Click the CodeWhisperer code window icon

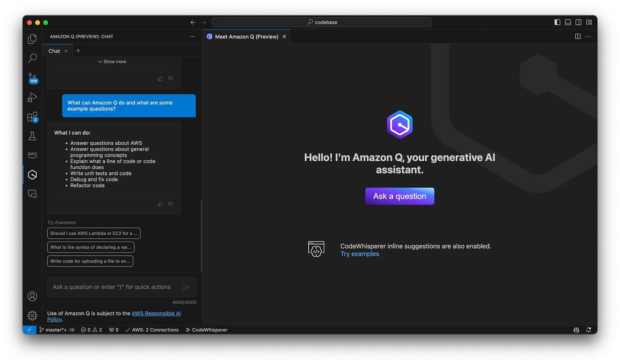coord(316,249)
